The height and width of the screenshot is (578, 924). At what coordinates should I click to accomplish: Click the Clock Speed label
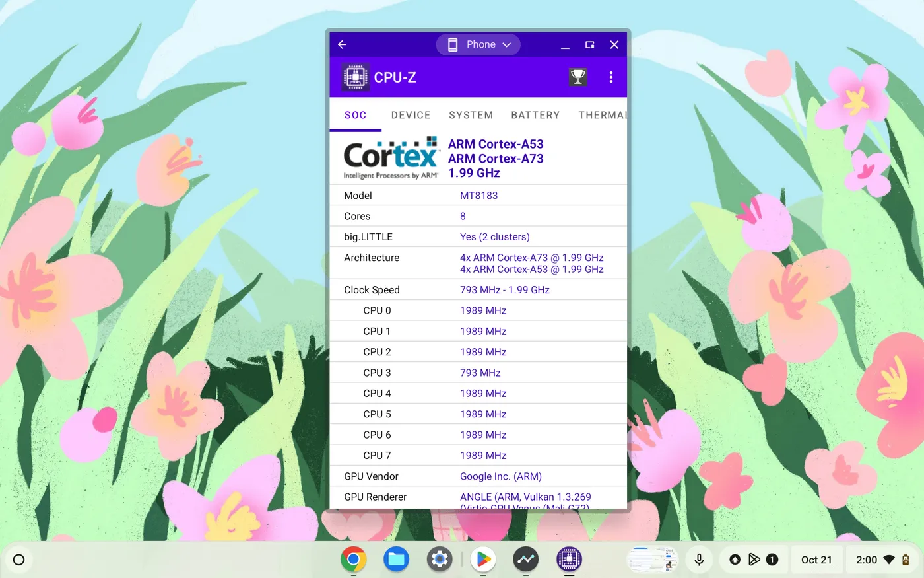click(372, 290)
